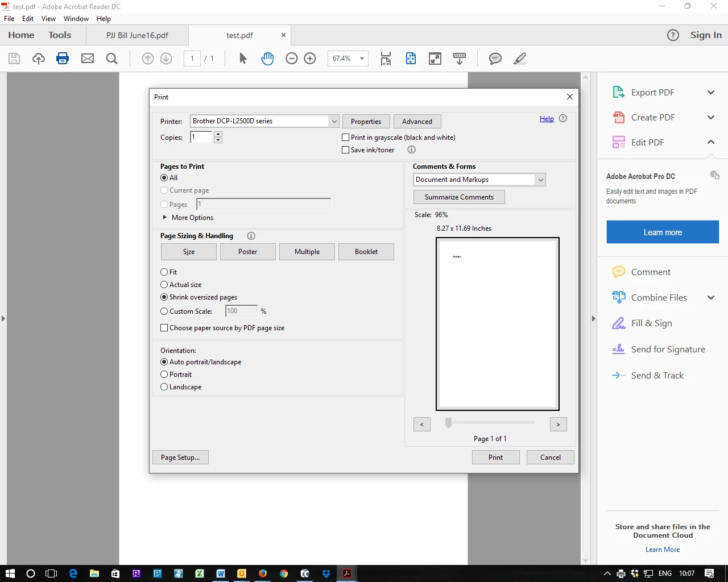This screenshot has width=728, height=582.
Task: Choose the selection arrow tool
Action: pyautogui.click(x=243, y=59)
